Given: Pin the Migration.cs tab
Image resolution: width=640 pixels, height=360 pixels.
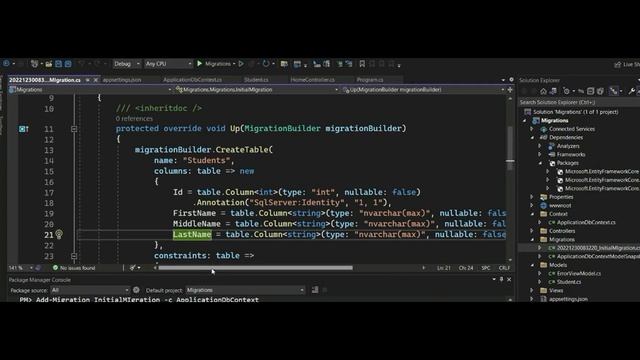Looking at the screenshot, I should tap(87, 80).
